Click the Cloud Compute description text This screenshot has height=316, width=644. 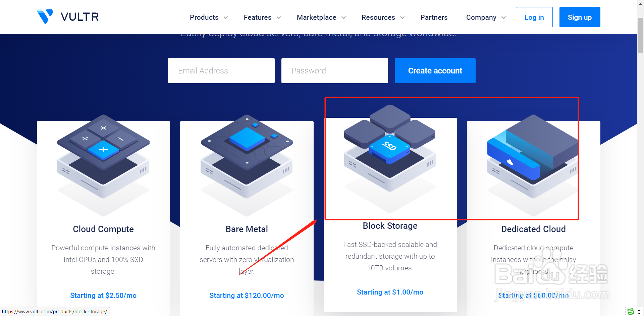pyautogui.click(x=103, y=260)
